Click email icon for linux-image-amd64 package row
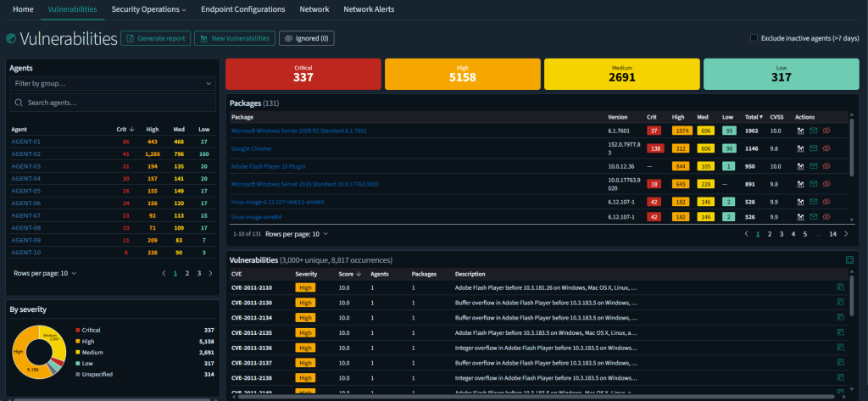The image size is (868, 401). pos(813,216)
